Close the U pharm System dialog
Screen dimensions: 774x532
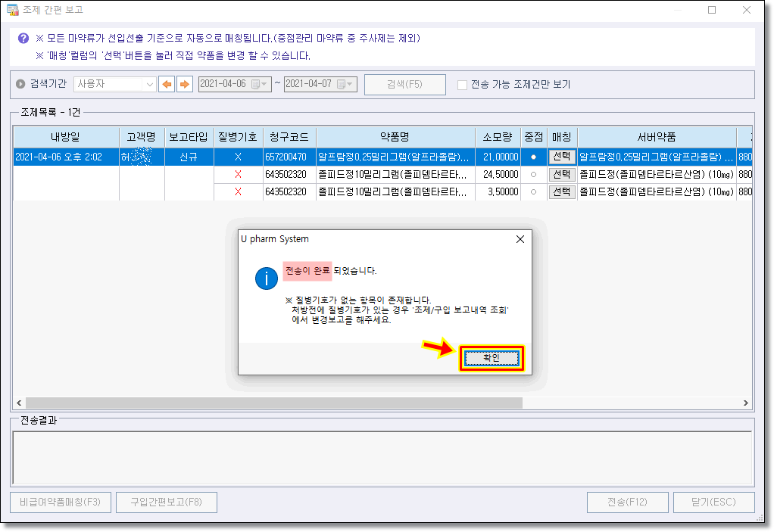click(520, 239)
